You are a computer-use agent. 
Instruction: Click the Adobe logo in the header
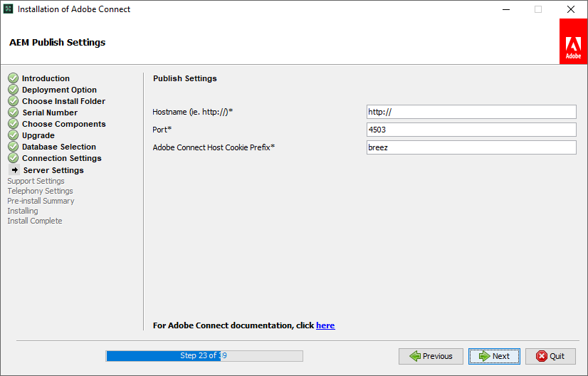573,41
